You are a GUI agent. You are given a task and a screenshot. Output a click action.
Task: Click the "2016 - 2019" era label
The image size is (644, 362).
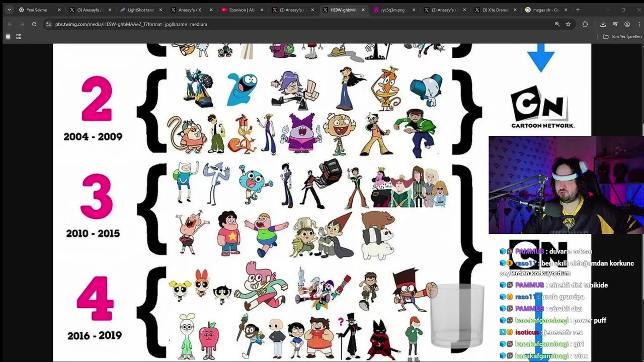pos(95,335)
